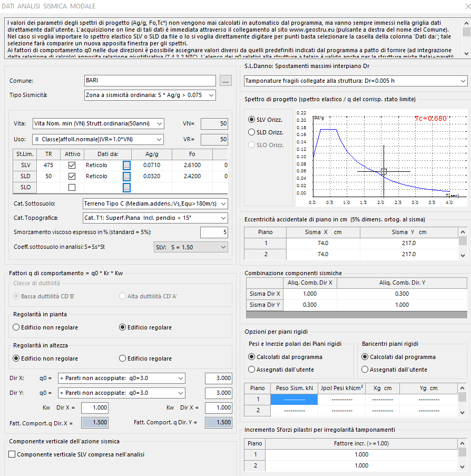471x476 pixels.
Task: Click the Dir X q0 value field 3.000
Action: (219, 378)
